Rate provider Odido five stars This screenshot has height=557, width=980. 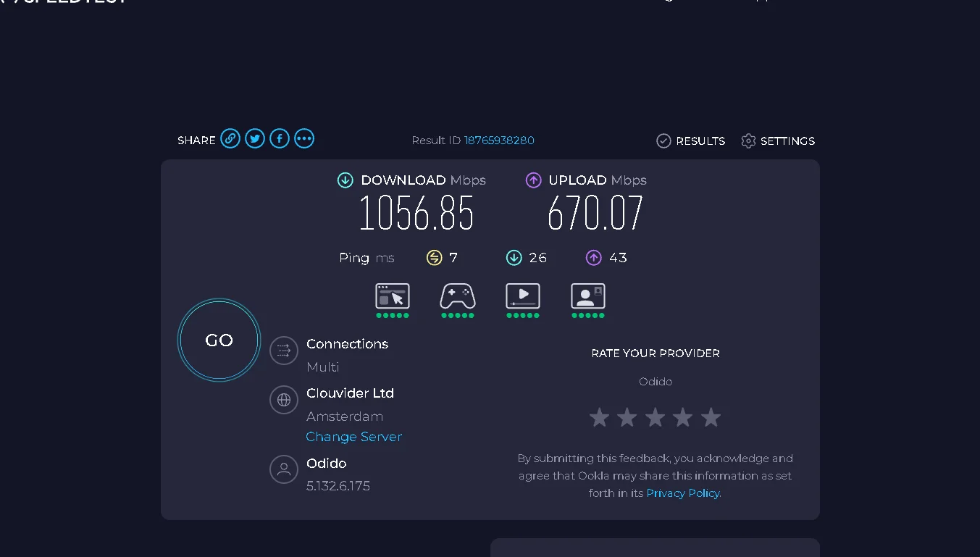pos(711,417)
